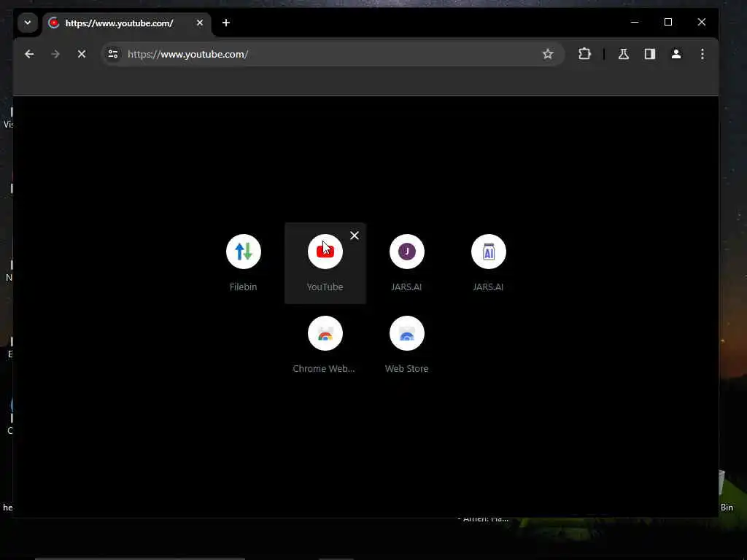The width and height of the screenshot is (747, 560).
Task: Open the Chrome three-dot menu
Action: pos(703,54)
